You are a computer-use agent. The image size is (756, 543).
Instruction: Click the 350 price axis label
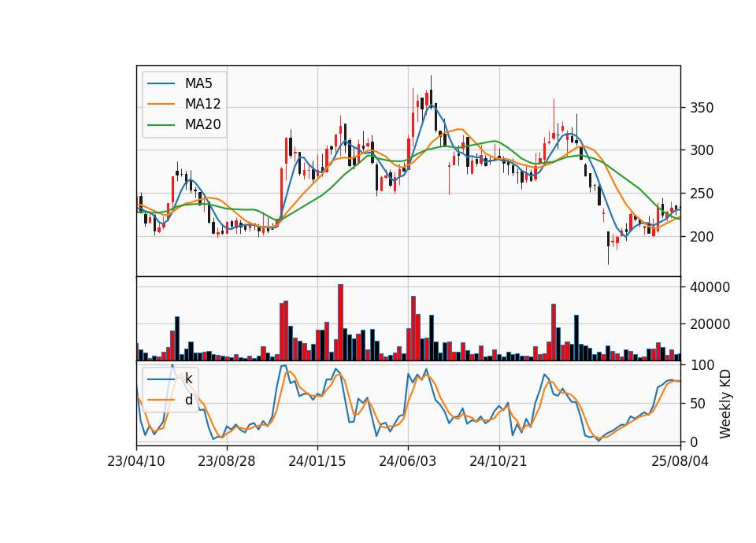pyautogui.click(x=702, y=108)
